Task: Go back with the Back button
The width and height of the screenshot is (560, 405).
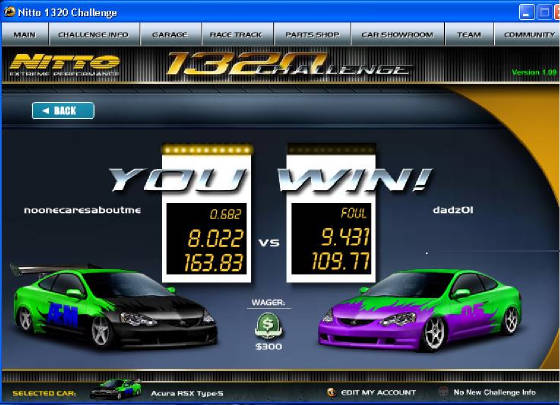Action: 63,110
